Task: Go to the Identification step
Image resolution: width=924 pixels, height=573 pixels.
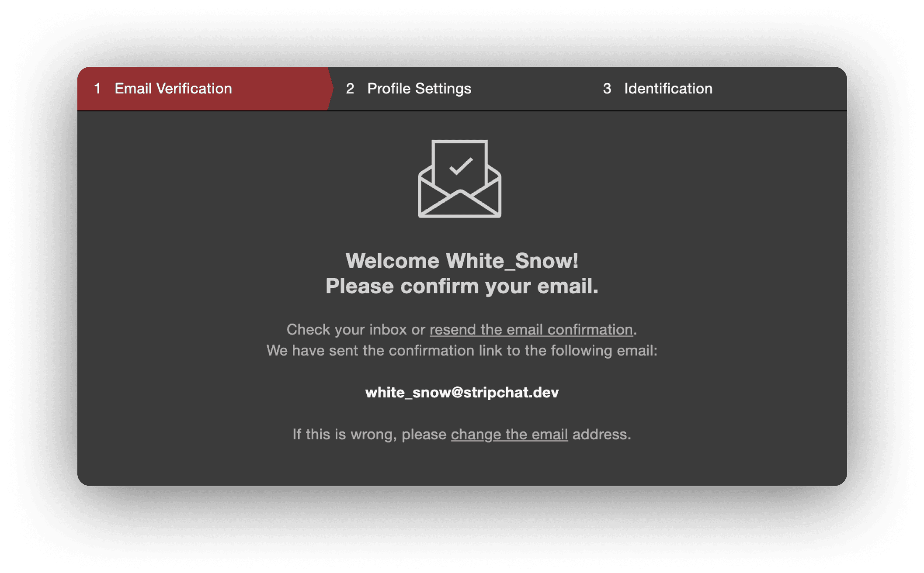Action: (668, 89)
